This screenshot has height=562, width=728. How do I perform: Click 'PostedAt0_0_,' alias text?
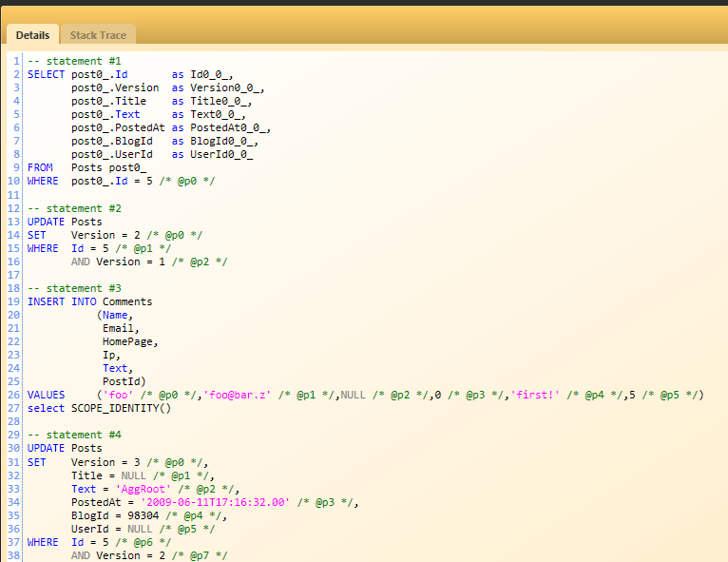(230, 127)
